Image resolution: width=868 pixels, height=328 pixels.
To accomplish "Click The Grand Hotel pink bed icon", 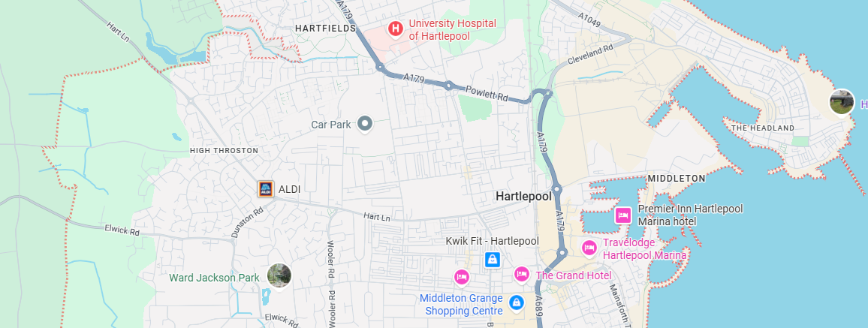I will pyautogui.click(x=521, y=274).
